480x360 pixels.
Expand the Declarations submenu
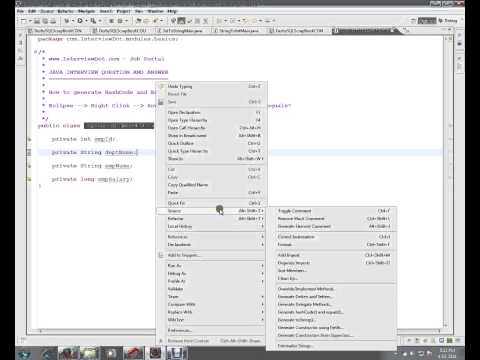click(211, 244)
